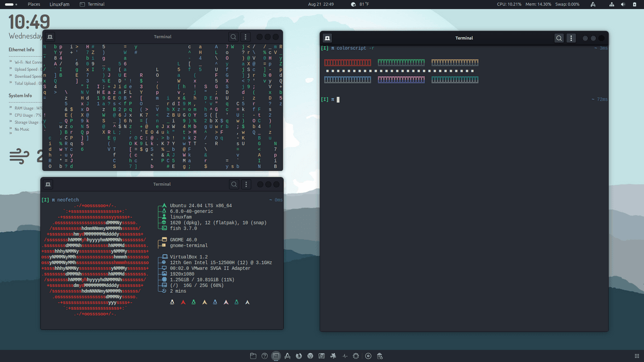Open Files folder icon in dock
The width and height of the screenshot is (644, 362).
click(x=253, y=356)
